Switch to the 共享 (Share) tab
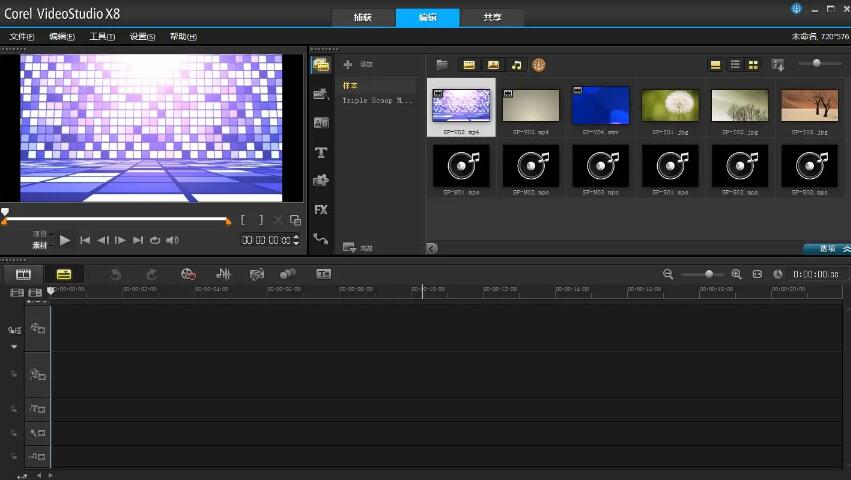The height and width of the screenshot is (480, 851). tap(493, 17)
